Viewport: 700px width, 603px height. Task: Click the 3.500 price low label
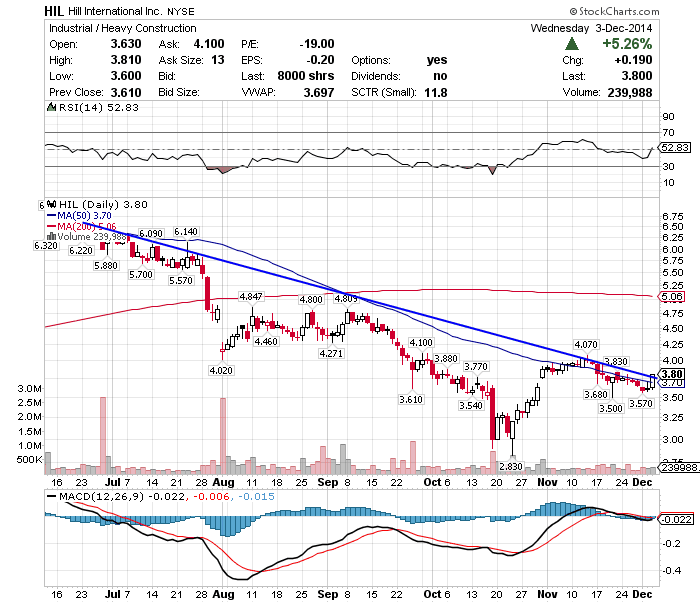click(x=611, y=408)
